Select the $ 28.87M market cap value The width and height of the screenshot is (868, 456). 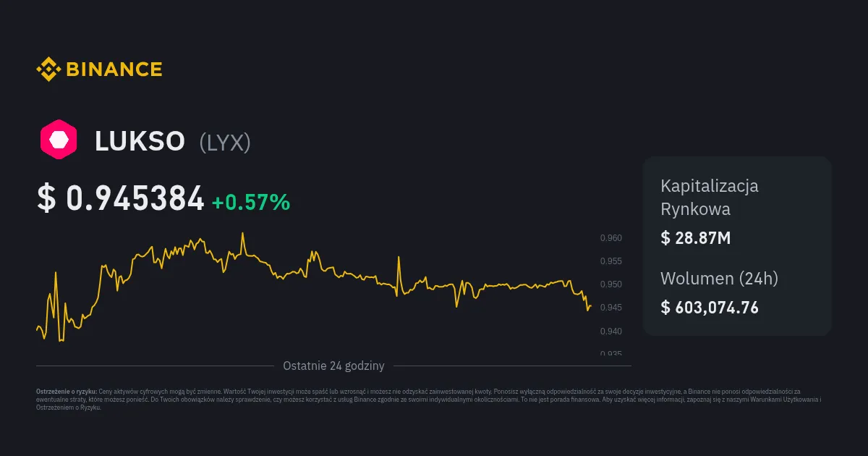pos(695,237)
